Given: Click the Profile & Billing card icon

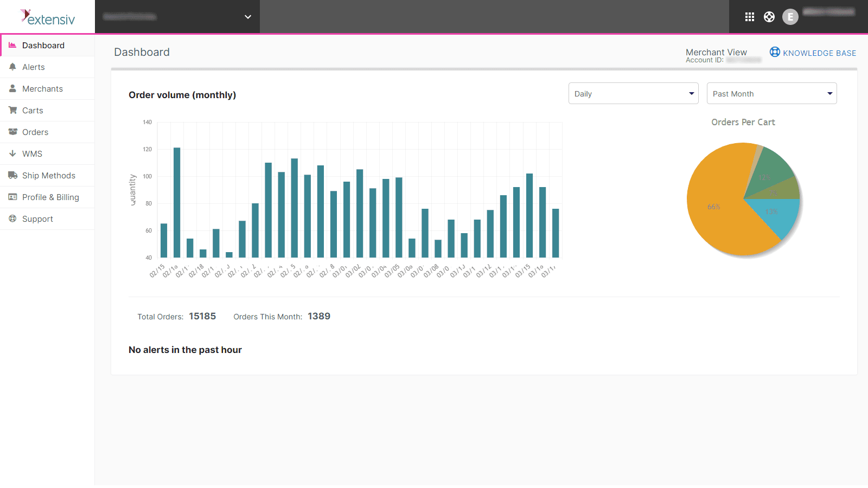Looking at the screenshot, I should [x=12, y=197].
